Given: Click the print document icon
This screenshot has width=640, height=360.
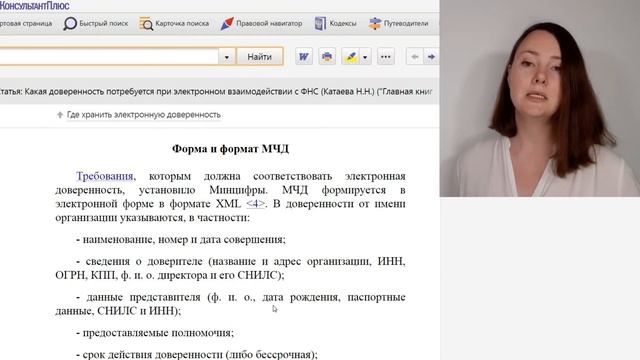Looking at the screenshot, I should 327,57.
